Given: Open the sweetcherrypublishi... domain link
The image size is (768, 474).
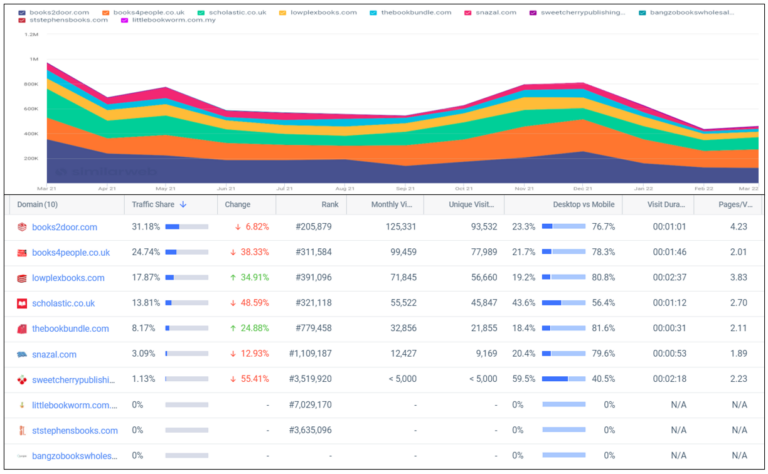Looking at the screenshot, I should (x=73, y=379).
